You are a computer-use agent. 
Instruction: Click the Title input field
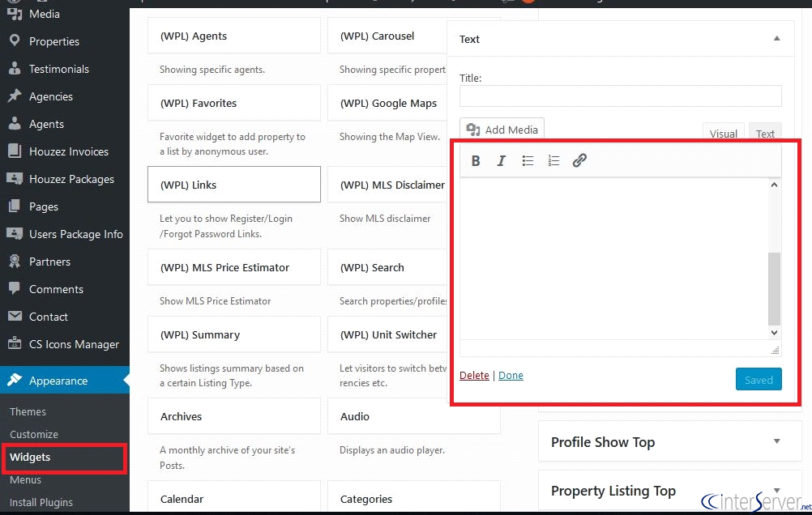click(x=621, y=96)
